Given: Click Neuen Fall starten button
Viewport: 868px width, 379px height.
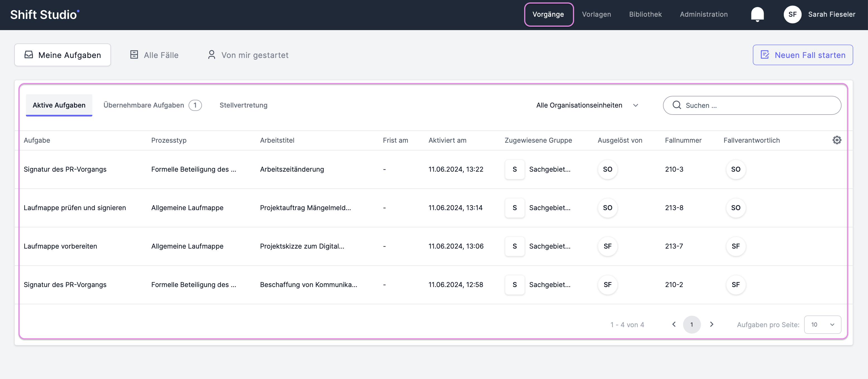Looking at the screenshot, I should 803,55.
